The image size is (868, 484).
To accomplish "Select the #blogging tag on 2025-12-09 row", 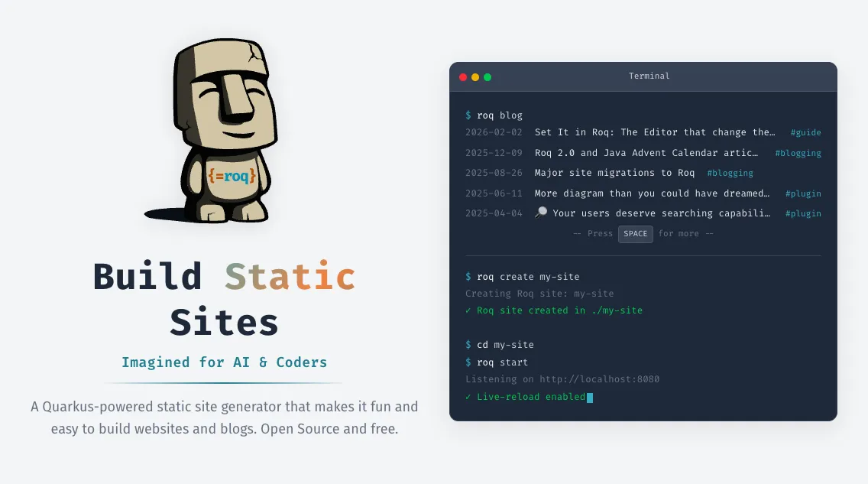I will click(798, 153).
